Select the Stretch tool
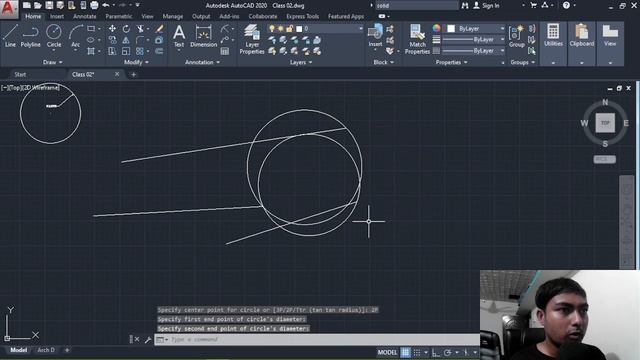This screenshot has height=360, width=640. [112, 51]
